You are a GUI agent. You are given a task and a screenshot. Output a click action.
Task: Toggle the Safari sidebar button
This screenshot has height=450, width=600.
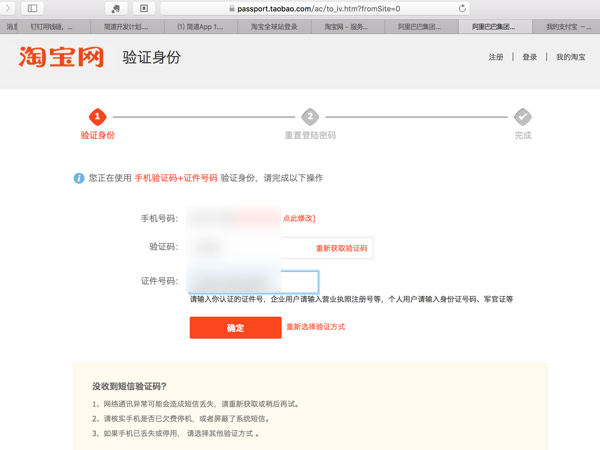tap(33, 8)
